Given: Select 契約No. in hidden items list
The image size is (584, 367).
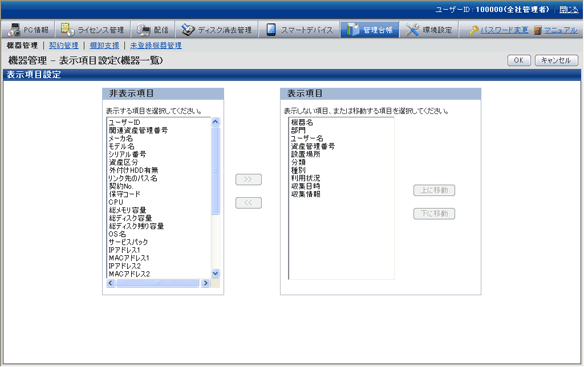Looking at the screenshot, I should [121, 186].
